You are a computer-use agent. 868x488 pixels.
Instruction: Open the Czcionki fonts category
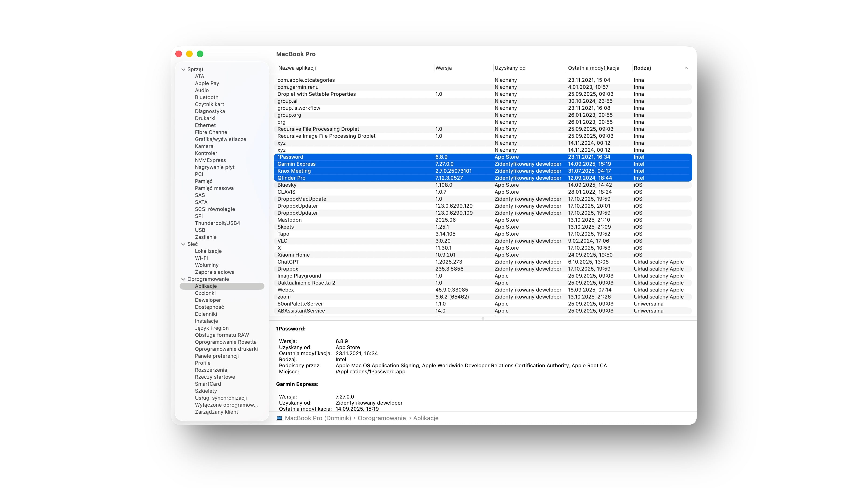205,293
